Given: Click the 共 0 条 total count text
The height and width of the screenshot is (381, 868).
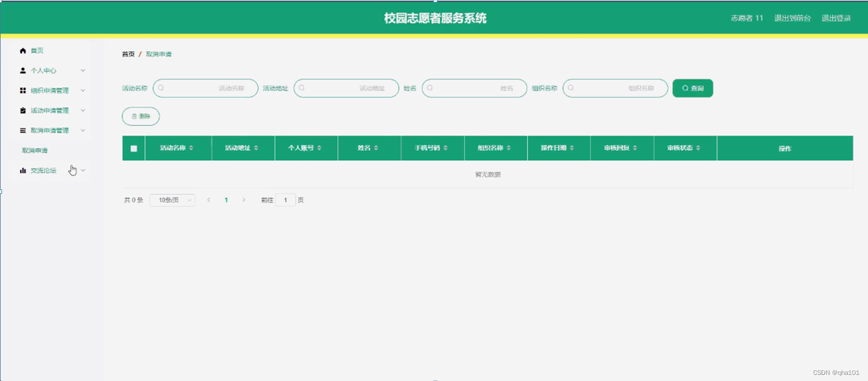Looking at the screenshot, I should [134, 200].
